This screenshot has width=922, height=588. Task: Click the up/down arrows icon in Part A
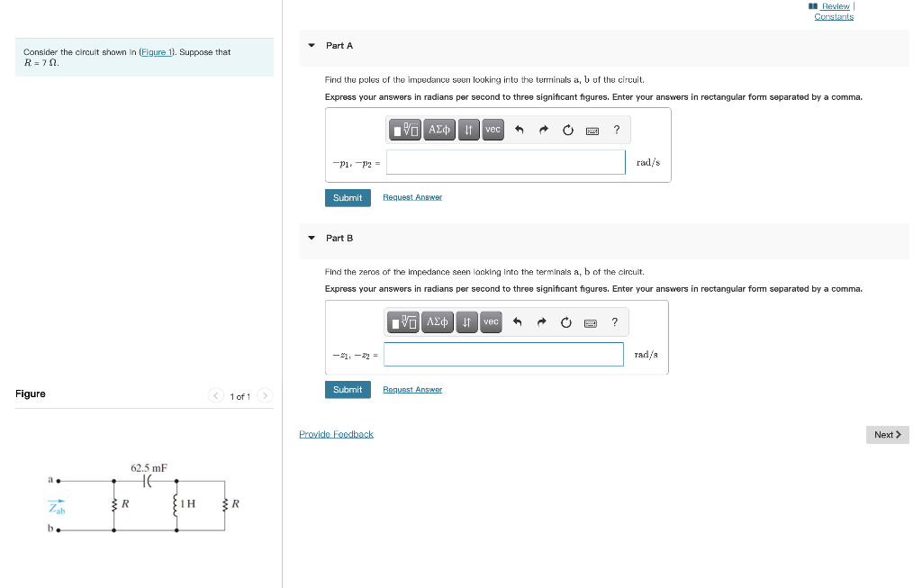tap(467, 129)
